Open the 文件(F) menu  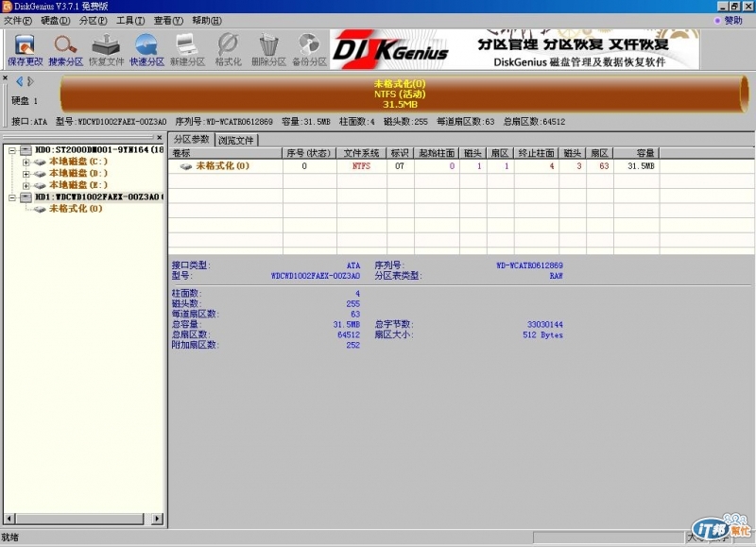18,21
